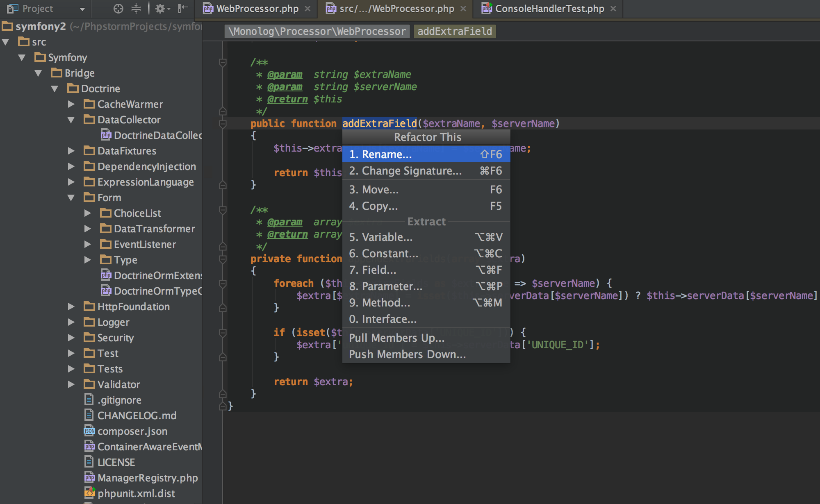Click the Navigate Back icon in toolbar
The width and height of the screenshot is (820, 504).
click(183, 8)
